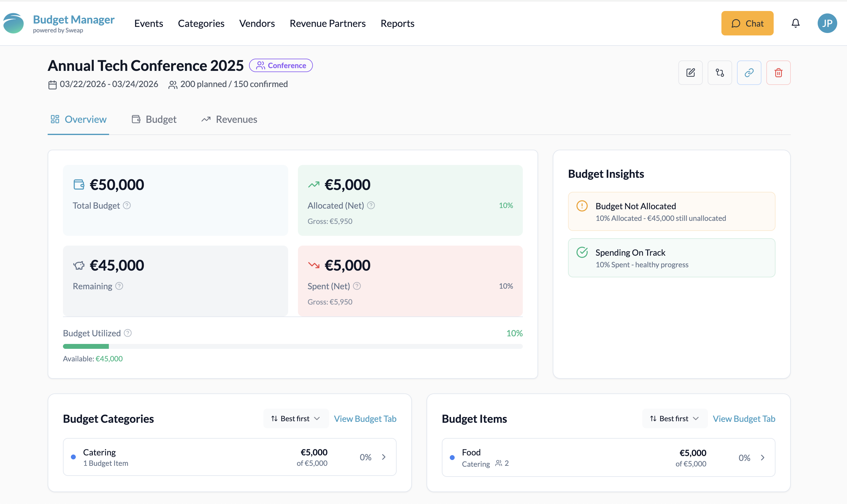
Task: Click the Budget Utilized help icon
Action: point(128,333)
